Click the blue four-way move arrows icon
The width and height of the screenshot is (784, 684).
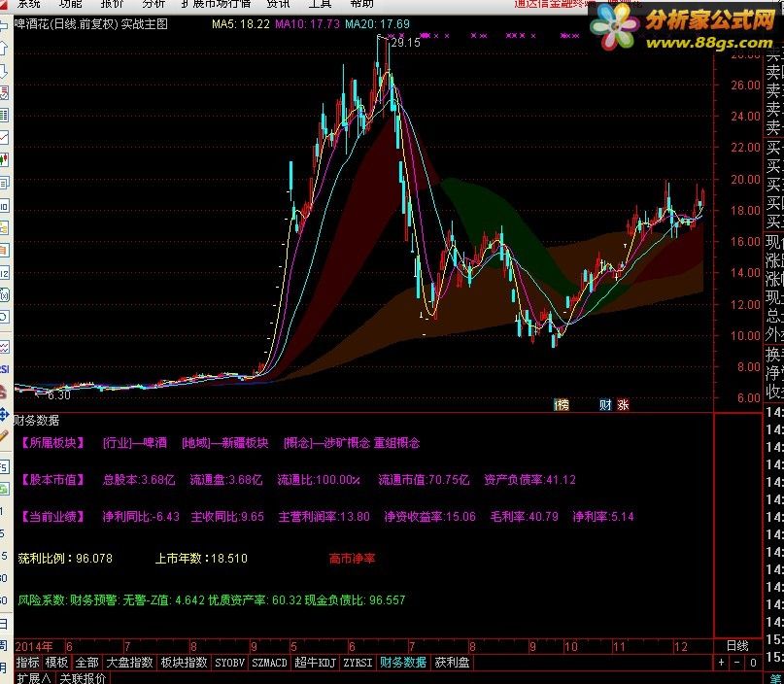point(4,414)
